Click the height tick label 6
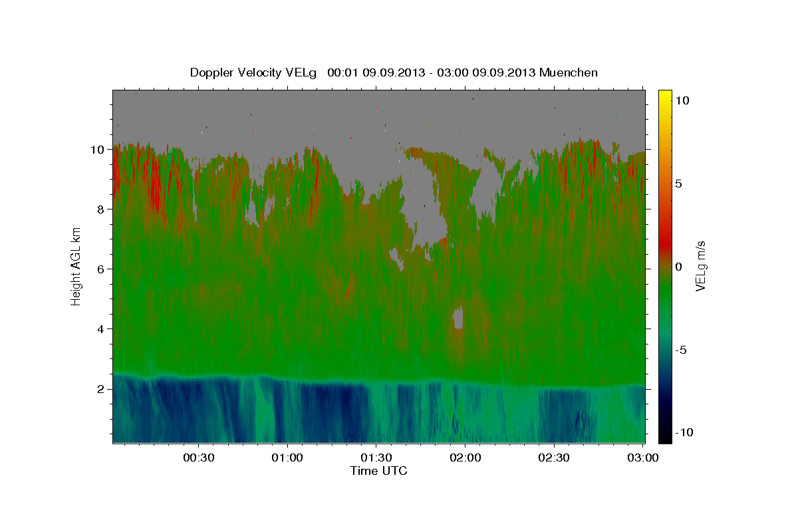The height and width of the screenshot is (532, 798). pyautogui.click(x=101, y=269)
